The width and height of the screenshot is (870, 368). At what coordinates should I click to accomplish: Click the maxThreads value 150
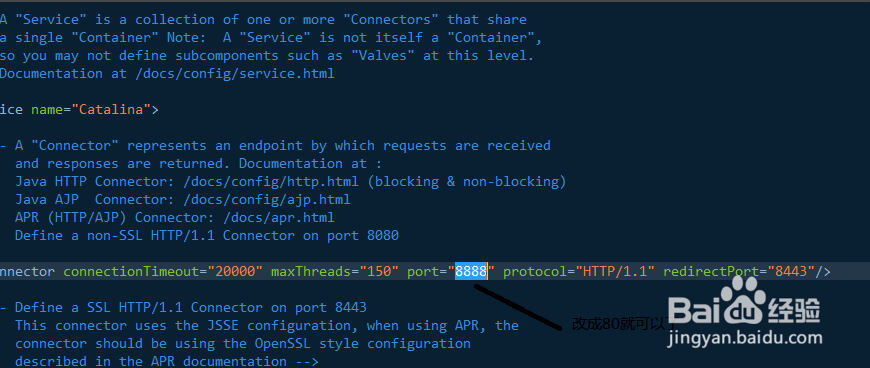pyautogui.click(x=379, y=271)
